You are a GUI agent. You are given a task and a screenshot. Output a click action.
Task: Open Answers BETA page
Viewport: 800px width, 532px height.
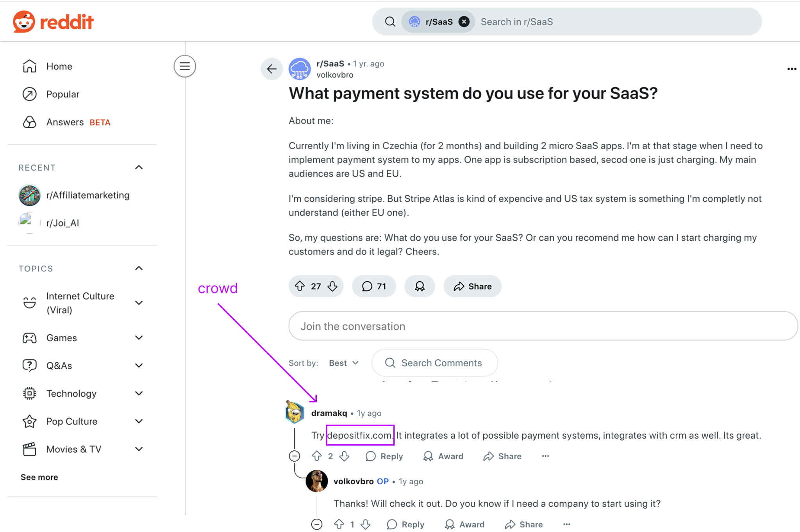78,122
